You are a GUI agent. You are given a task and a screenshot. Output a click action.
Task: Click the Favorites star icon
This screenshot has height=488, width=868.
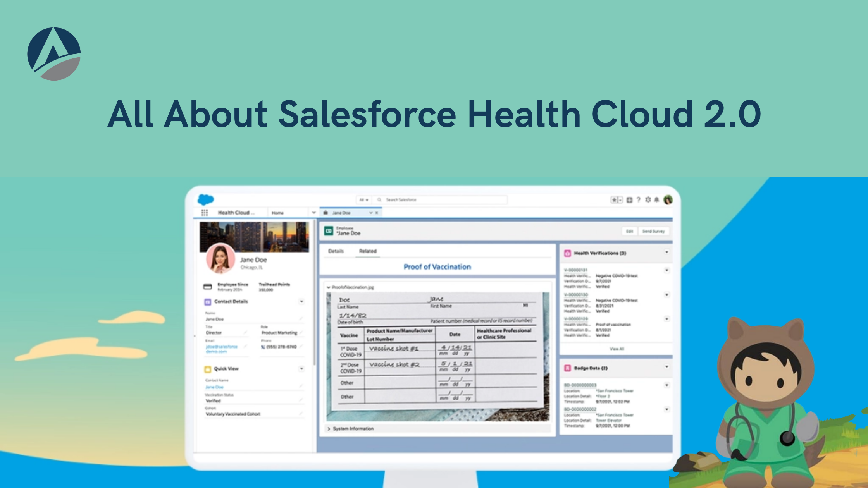point(614,200)
